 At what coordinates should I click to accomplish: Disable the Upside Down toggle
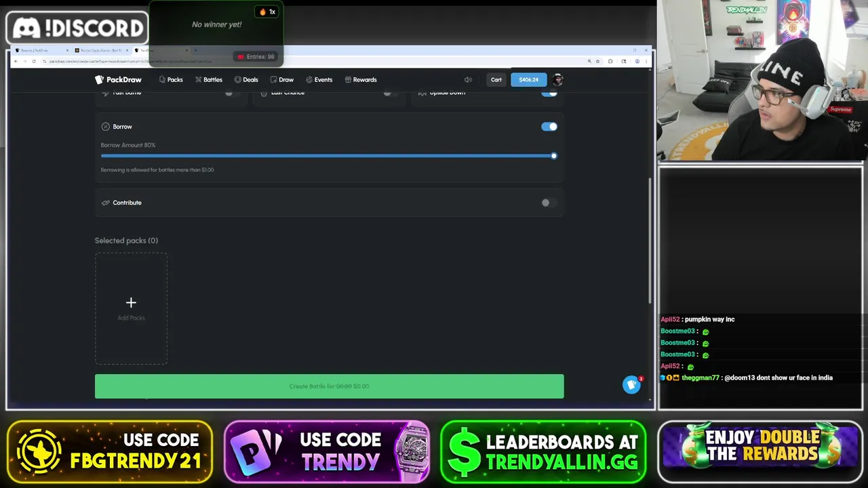tap(549, 93)
